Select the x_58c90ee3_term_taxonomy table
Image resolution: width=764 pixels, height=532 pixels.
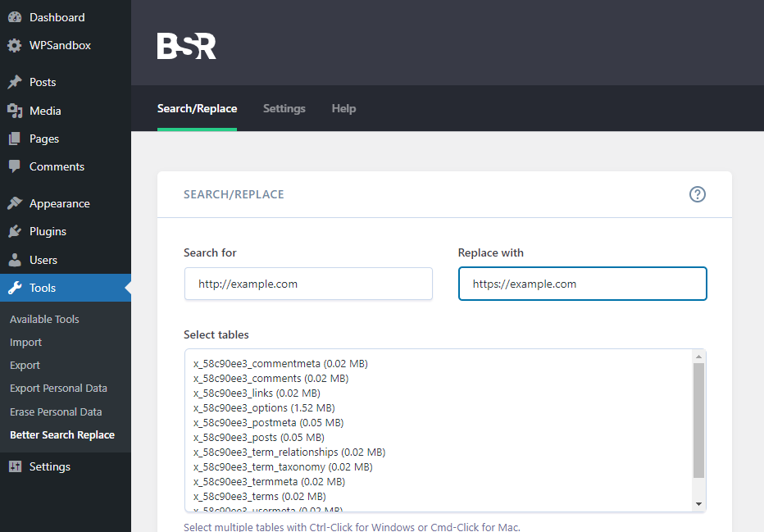pos(283,466)
